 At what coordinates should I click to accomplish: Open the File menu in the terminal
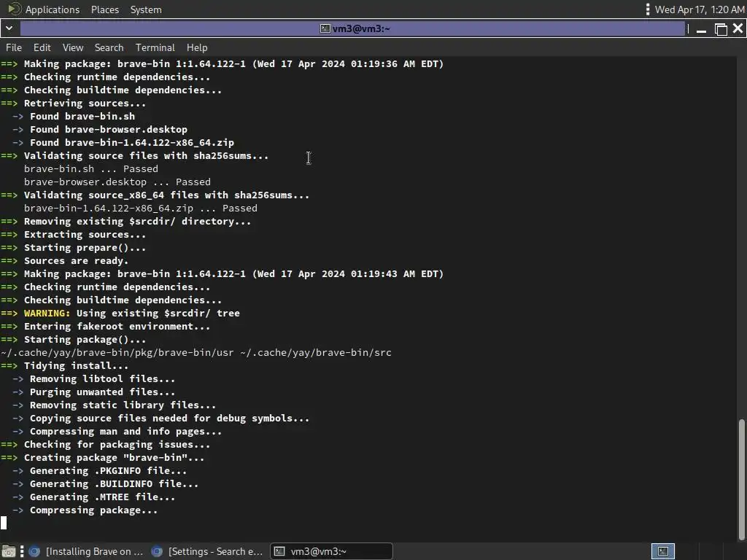13,47
